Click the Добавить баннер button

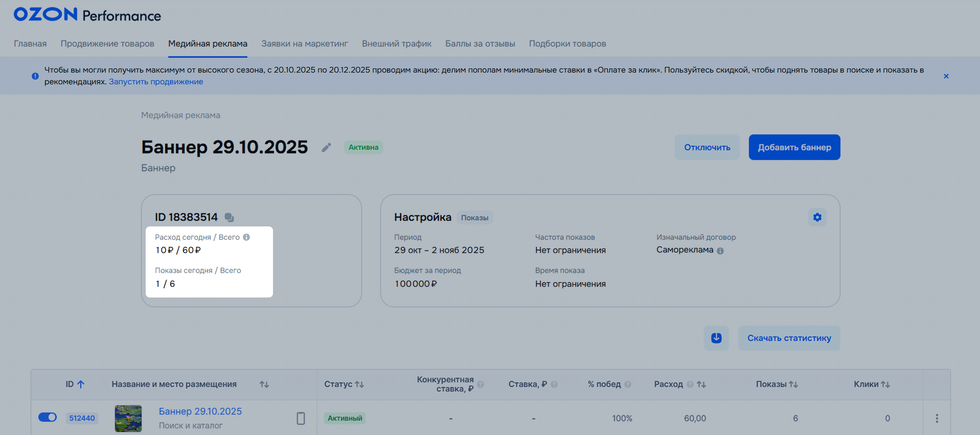(x=794, y=147)
